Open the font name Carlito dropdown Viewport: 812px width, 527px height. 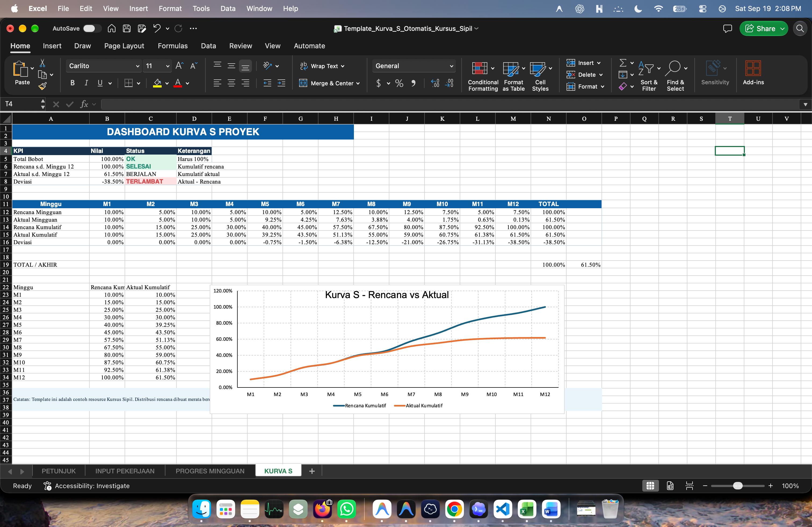pyautogui.click(x=137, y=66)
